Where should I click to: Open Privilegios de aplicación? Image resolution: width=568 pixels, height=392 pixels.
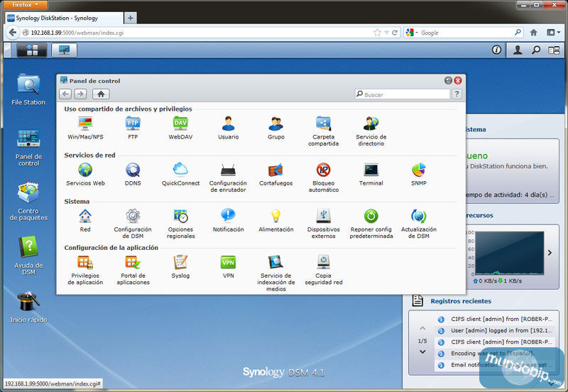tap(85, 271)
